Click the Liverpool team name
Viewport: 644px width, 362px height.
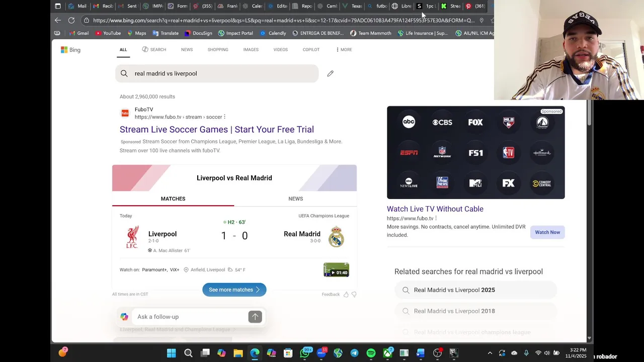tap(163, 234)
